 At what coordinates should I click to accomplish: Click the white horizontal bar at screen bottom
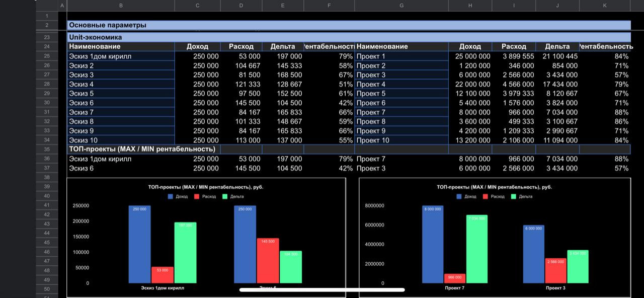click(322, 290)
